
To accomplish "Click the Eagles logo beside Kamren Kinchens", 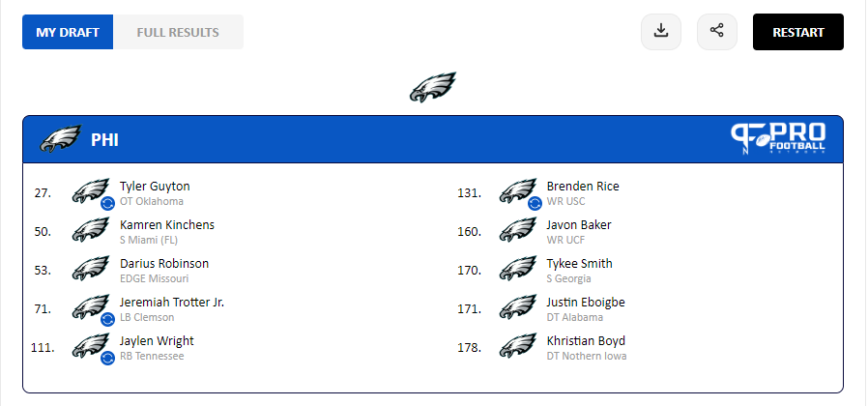I will [90, 230].
